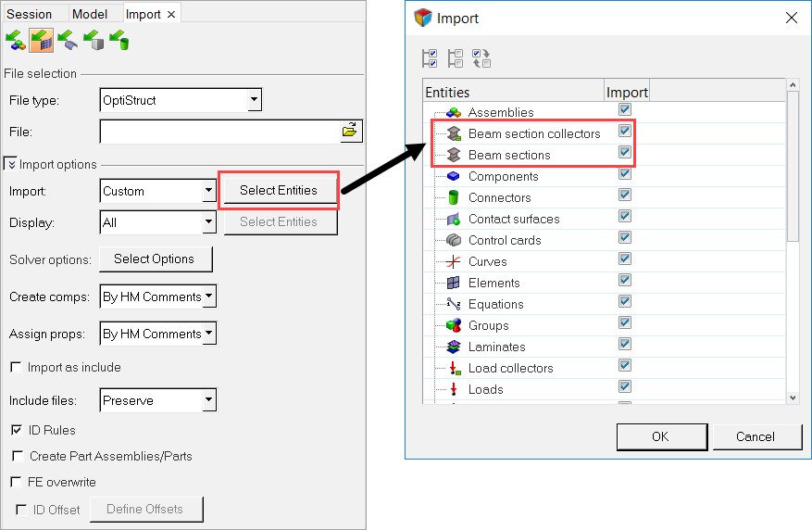Select the Import tab

pyautogui.click(x=144, y=15)
